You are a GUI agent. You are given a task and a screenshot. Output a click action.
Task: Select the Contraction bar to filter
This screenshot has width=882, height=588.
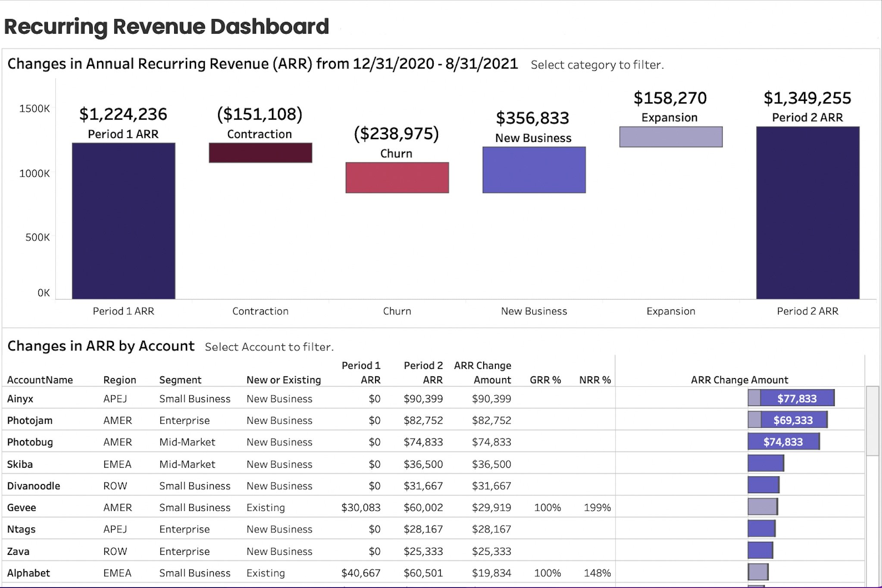tap(260, 153)
